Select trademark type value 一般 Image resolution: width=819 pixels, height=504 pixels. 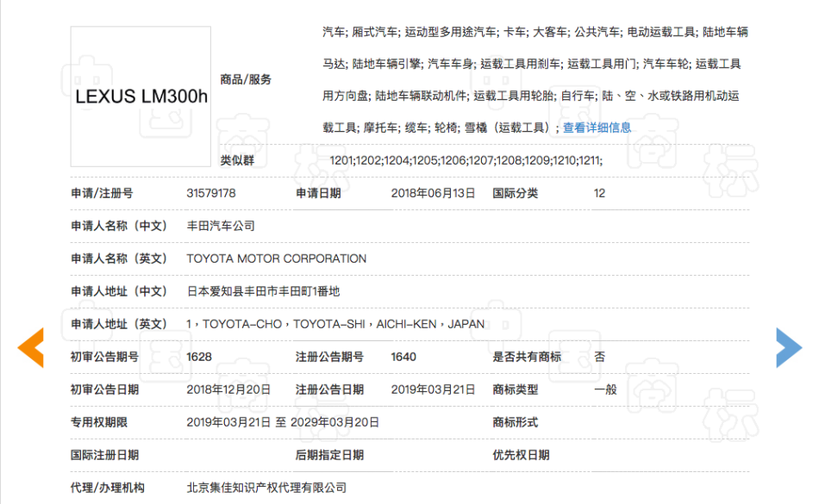[x=605, y=389]
